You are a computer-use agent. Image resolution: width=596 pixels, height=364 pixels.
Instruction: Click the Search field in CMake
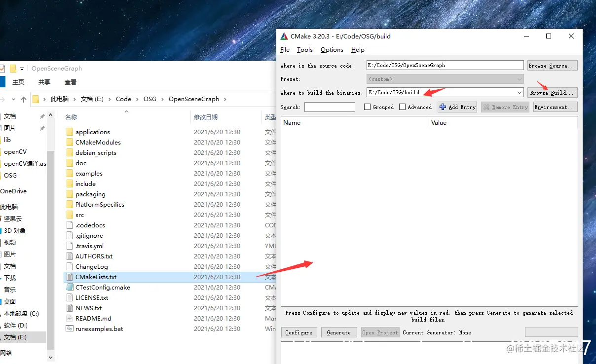pos(330,107)
